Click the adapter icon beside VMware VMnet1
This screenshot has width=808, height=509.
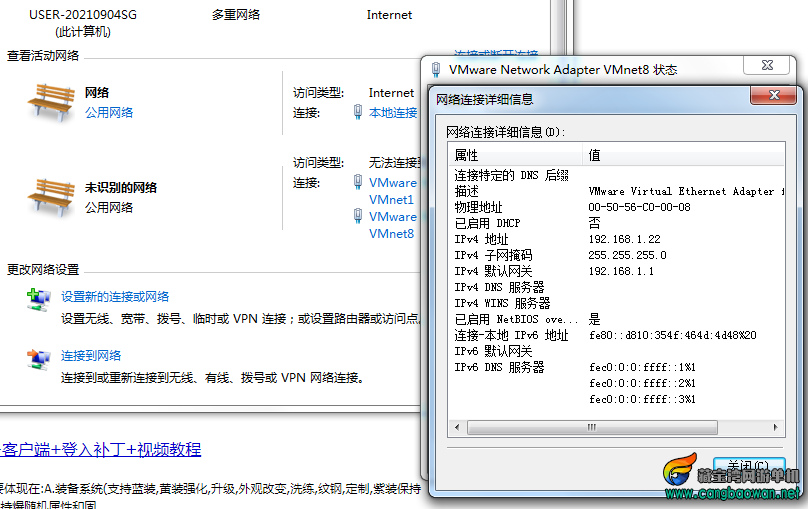click(x=358, y=182)
